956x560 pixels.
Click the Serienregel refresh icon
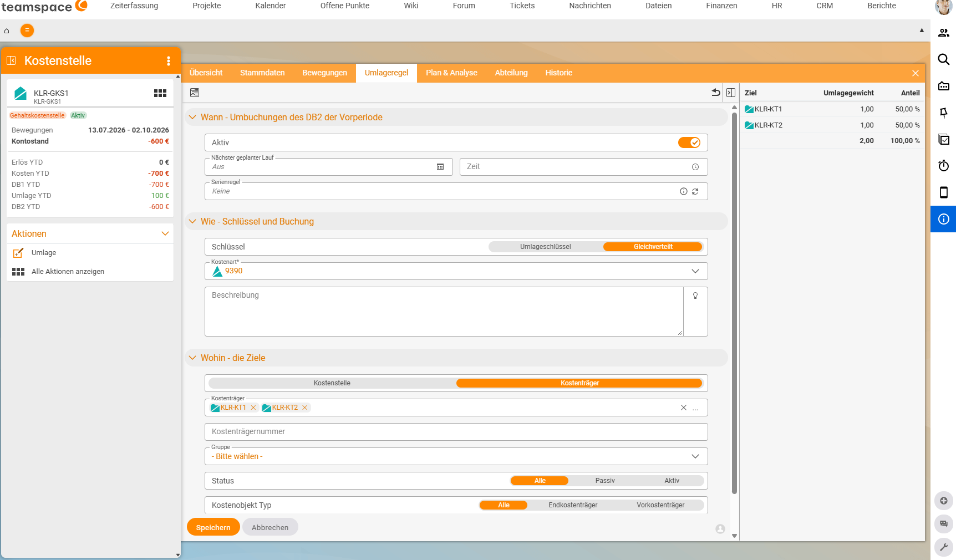(x=695, y=191)
